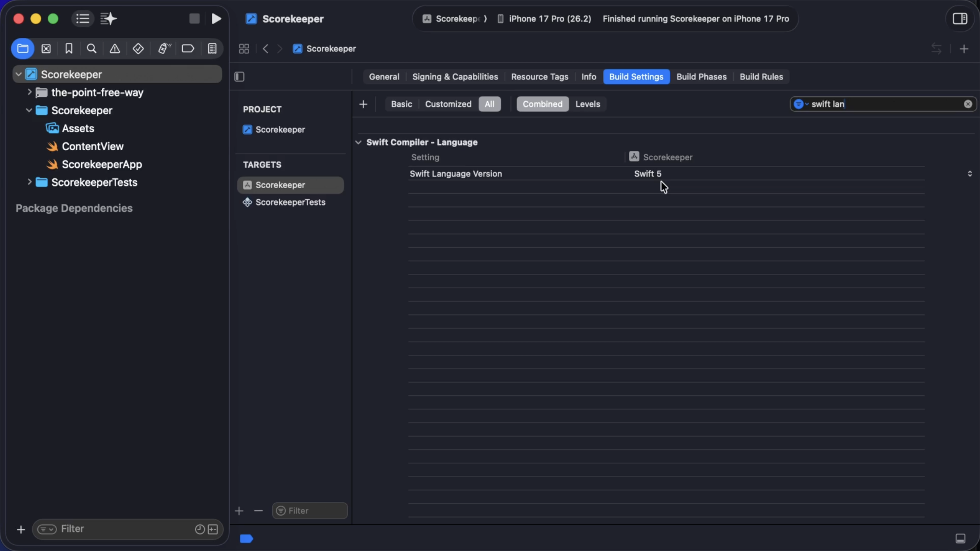Open the Breakpoint navigator tag icon
The width and height of the screenshot is (980, 551).
[187, 49]
